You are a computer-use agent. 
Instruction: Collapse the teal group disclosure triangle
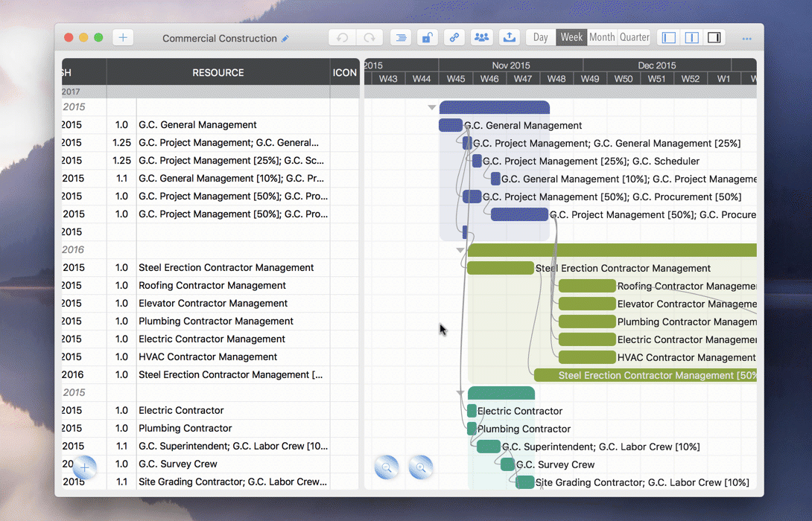[460, 393]
